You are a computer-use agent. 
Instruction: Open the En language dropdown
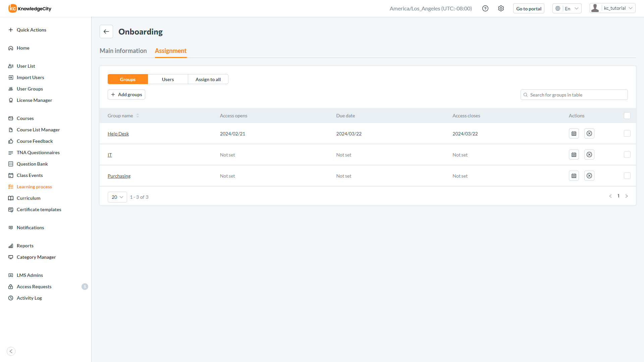tap(567, 8)
